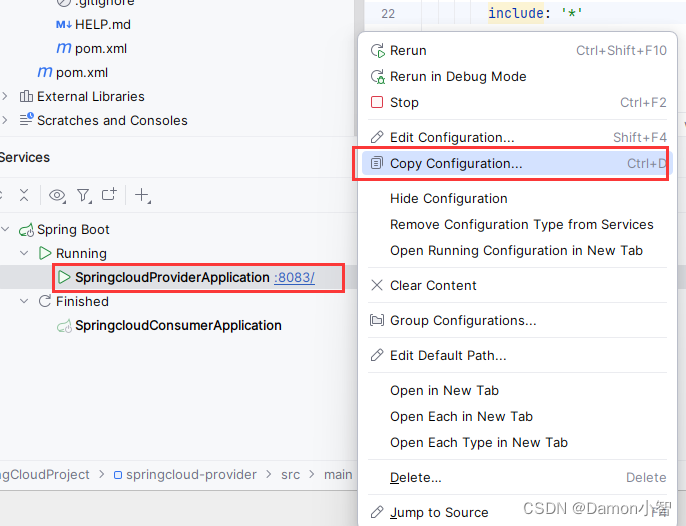Click the Scratches and Consoles icon
The width and height of the screenshot is (686, 526).
tap(26, 119)
